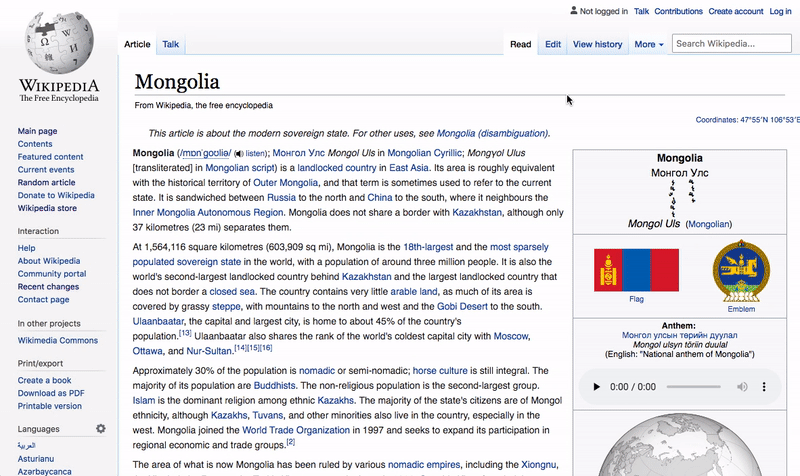This screenshot has width=800, height=476.
Task: Open Wikimedia Commons link
Action: coord(58,340)
